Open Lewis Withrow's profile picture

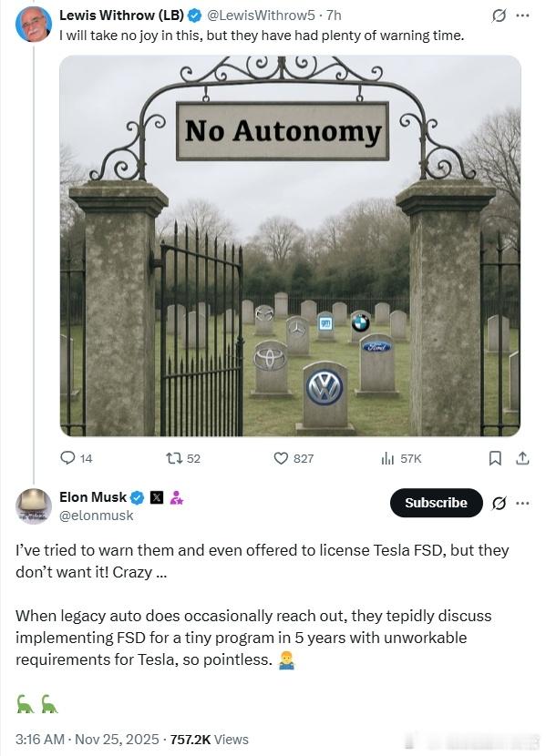point(34,24)
